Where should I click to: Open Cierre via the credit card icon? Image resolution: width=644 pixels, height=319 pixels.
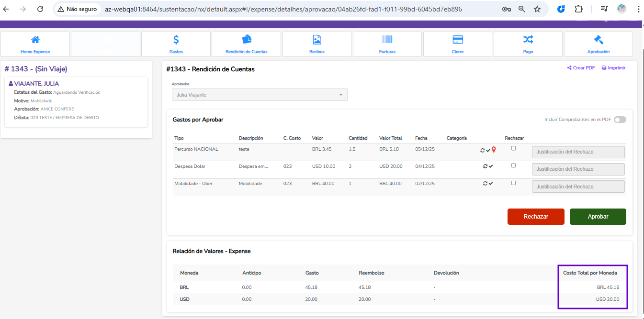coord(457,40)
